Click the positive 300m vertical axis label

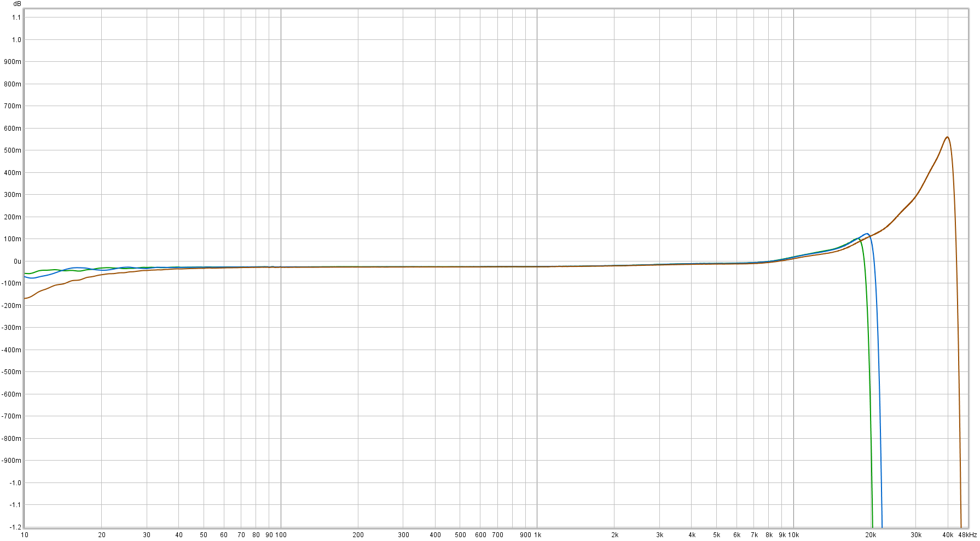click(x=14, y=195)
